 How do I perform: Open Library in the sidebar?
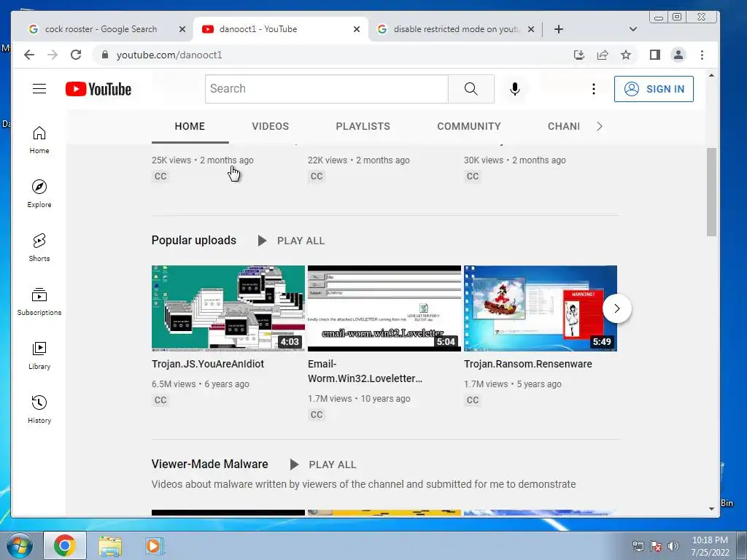pos(39,356)
